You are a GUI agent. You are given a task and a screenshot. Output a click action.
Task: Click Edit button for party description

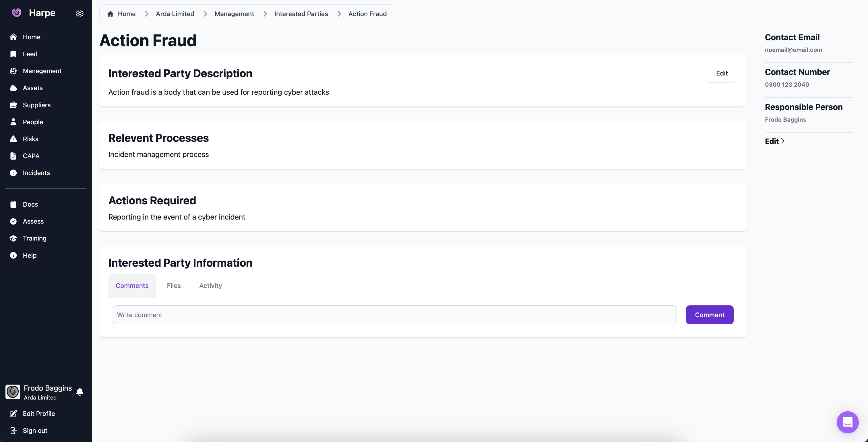pyautogui.click(x=721, y=73)
